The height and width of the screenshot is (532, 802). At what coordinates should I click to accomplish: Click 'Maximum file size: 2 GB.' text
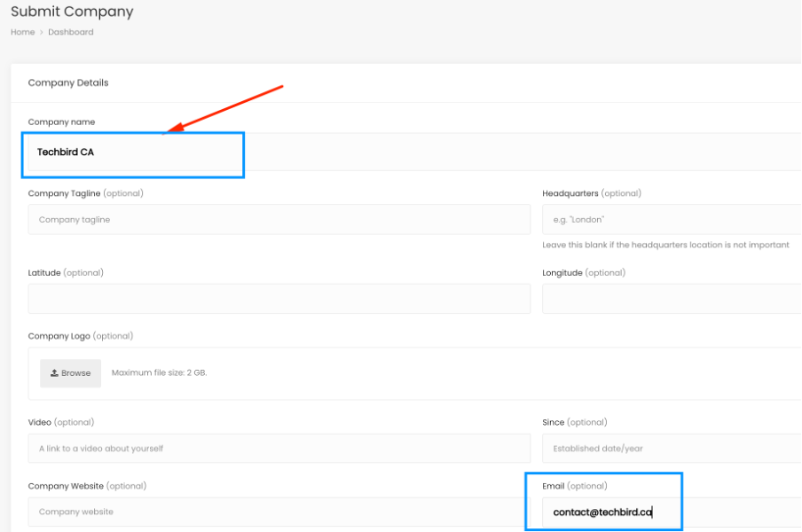click(159, 372)
